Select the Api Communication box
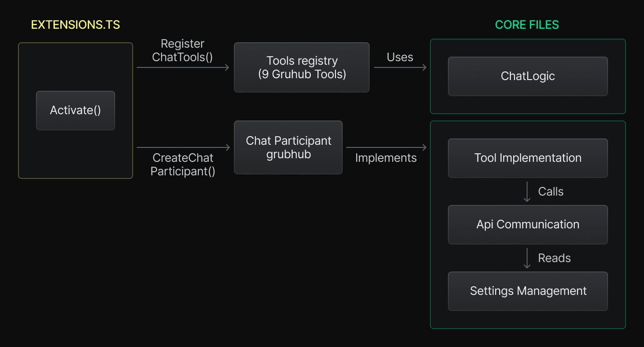Image resolution: width=644 pixels, height=347 pixels. point(528,225)
